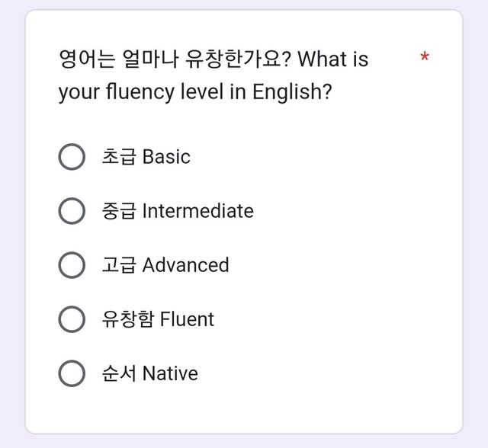Click the Korean text 초급
The width and height of the screenshot is (488, 448).
tap(119, 157)
